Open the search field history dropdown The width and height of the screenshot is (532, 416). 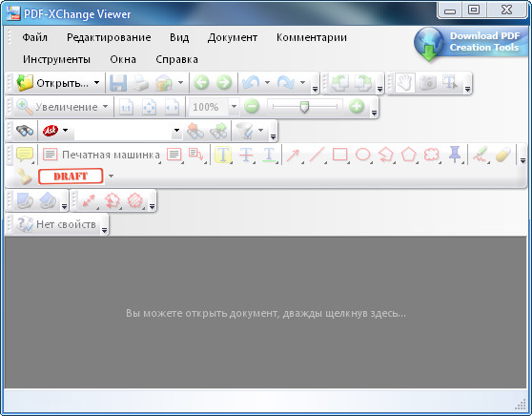(x=176, y=131)
